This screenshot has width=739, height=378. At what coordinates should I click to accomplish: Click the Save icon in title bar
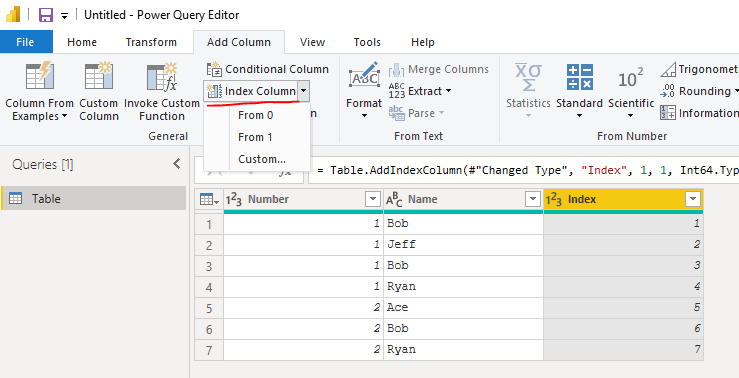[46, 15]
